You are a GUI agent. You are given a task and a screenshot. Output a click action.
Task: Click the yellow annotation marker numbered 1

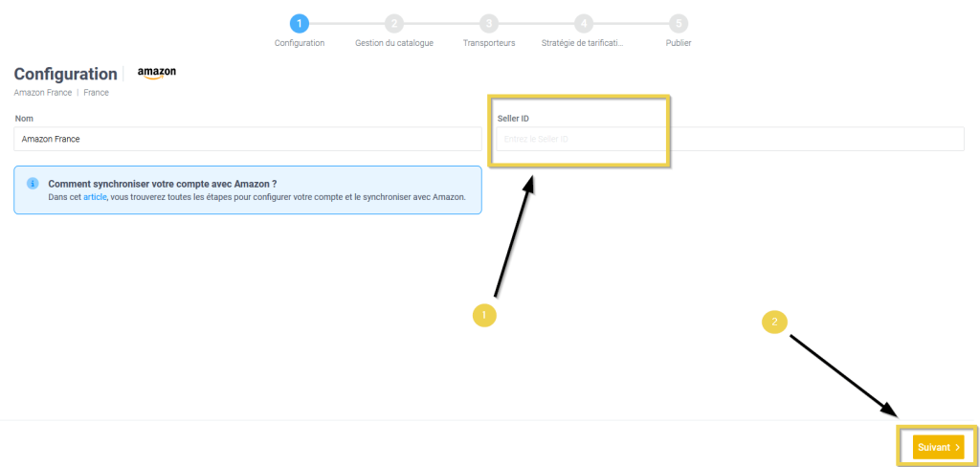tap(484, 315)
